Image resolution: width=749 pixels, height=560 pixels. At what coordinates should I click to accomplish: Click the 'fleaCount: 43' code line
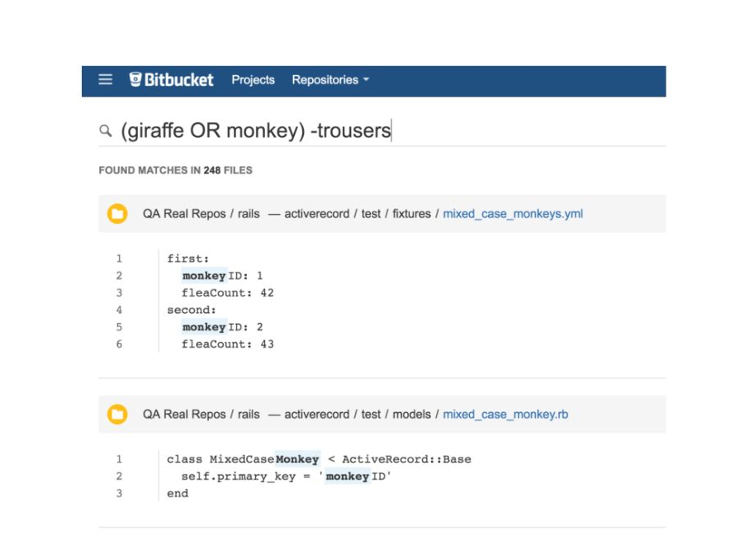[x=227, y=344]
